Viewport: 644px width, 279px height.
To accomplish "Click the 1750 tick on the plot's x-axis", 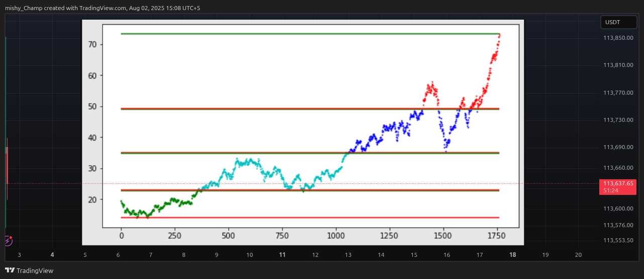I will 497,235.
